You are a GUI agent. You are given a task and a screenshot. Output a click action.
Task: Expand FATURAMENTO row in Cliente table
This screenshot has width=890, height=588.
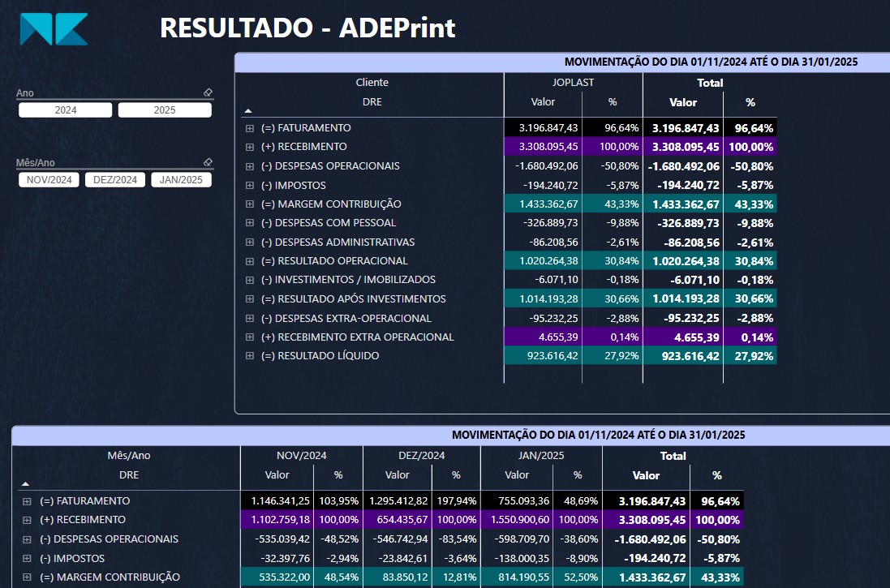(249, 128)
